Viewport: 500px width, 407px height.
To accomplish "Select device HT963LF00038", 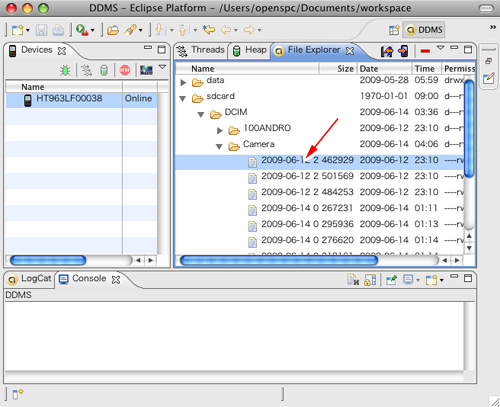I will click(x=81, y=99).
